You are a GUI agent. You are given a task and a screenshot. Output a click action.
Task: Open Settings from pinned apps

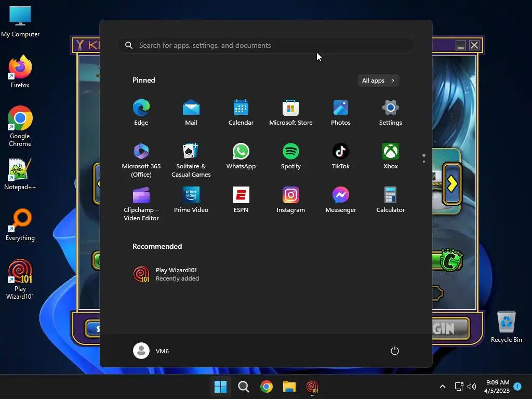[391, 112]
